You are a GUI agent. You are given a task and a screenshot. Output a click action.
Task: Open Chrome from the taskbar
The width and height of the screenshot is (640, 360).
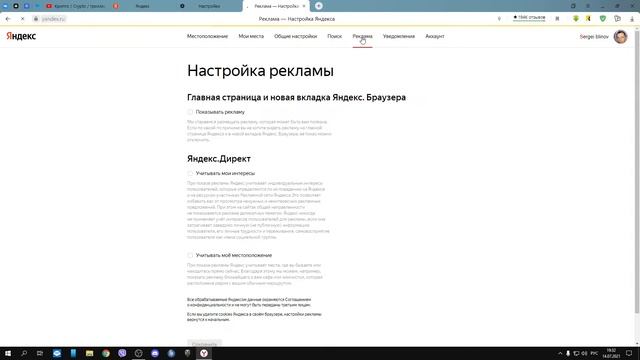click(106, 353)
